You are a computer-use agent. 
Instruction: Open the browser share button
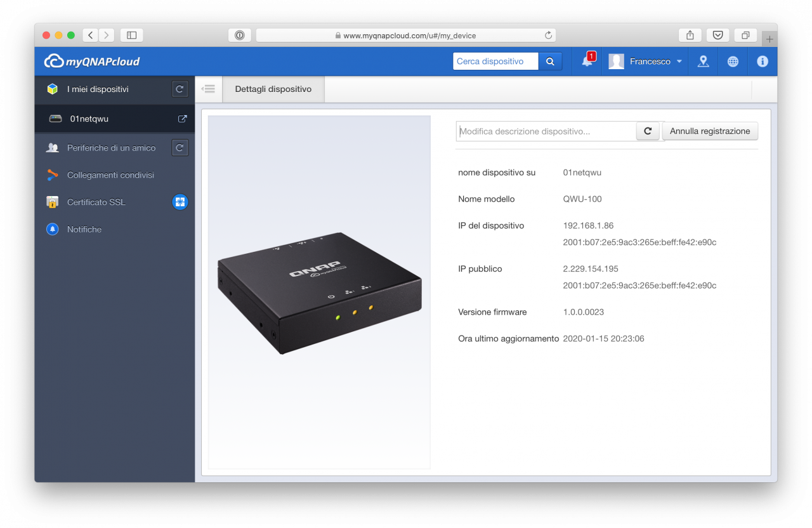click(690, 35)
